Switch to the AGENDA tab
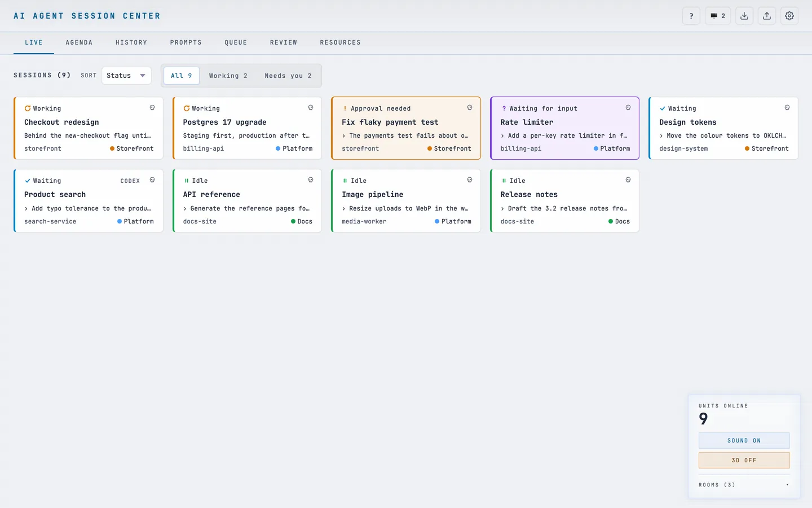 pos(79,43)
